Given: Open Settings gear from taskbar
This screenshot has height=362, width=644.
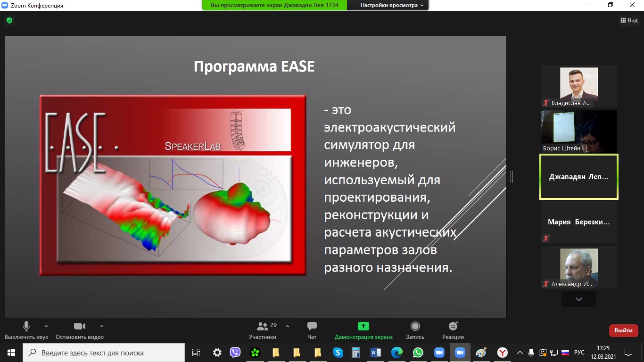Looking at the screenshot, I should tap(217, 353).
